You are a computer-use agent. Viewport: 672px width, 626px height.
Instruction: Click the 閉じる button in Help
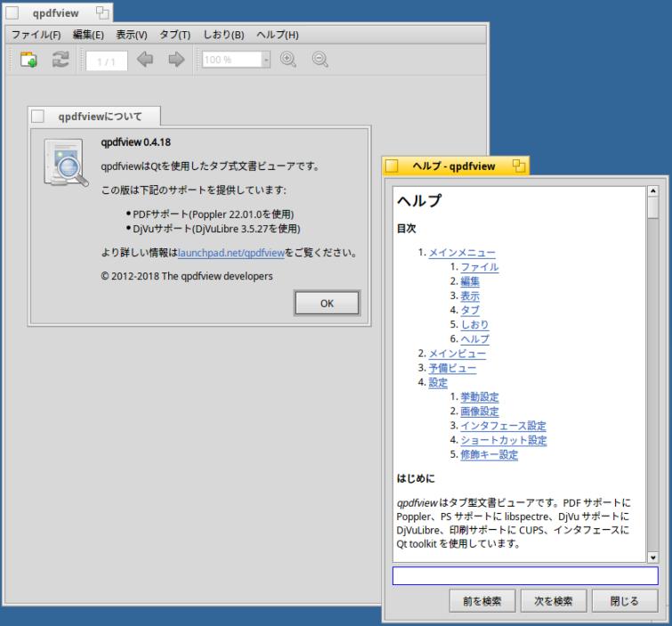point(625,601)
